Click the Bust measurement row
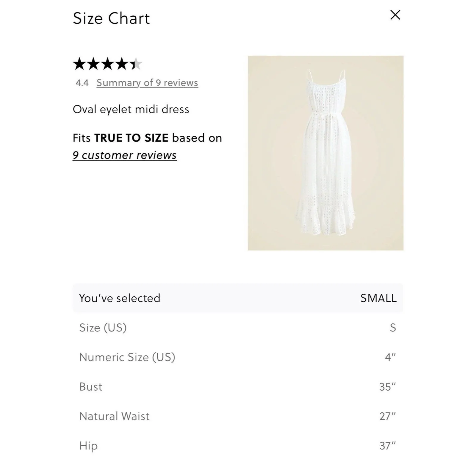Viewport: 476px width, 476px height. click(90, 387)
